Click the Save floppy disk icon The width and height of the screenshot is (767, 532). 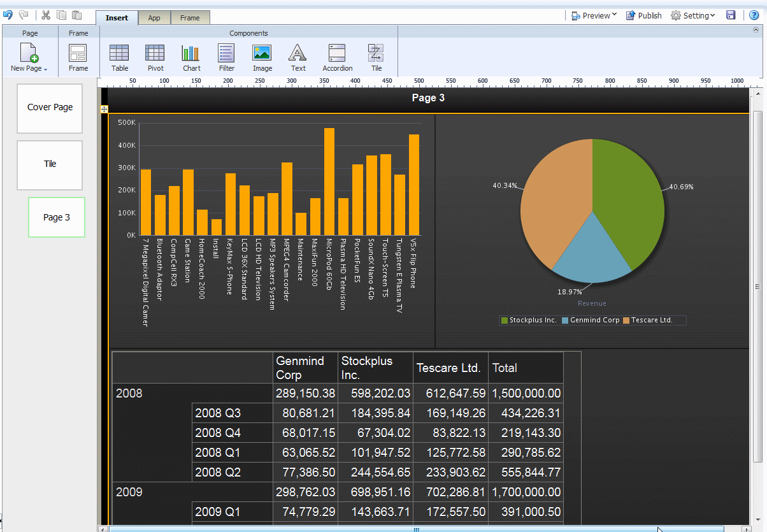pyautogui.click(x=731, y=15)
